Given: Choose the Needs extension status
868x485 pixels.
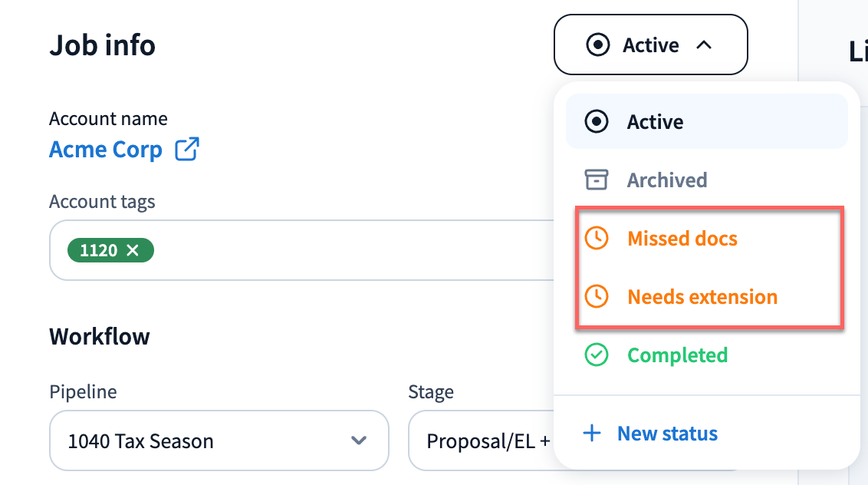Looking at the screenshot, I should pyautogui.click(x=702, y=297).
